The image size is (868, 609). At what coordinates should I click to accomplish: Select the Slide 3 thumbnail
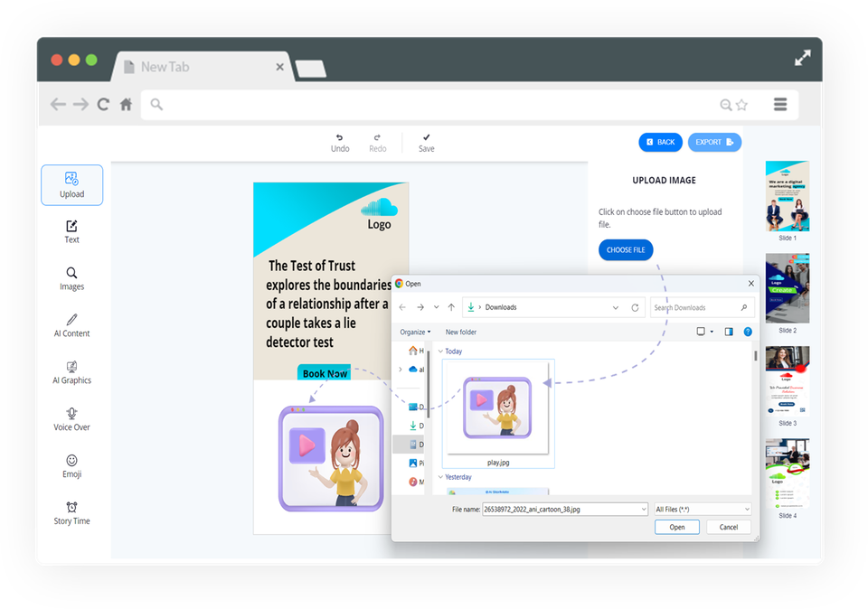[788, 381]
